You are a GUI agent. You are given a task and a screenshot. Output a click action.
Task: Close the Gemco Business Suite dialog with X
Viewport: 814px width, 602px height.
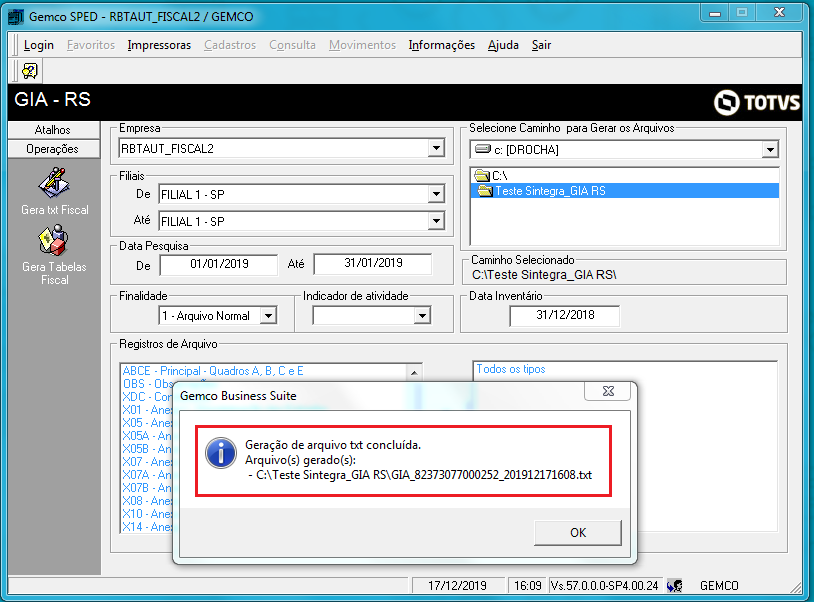click(608, 391)
